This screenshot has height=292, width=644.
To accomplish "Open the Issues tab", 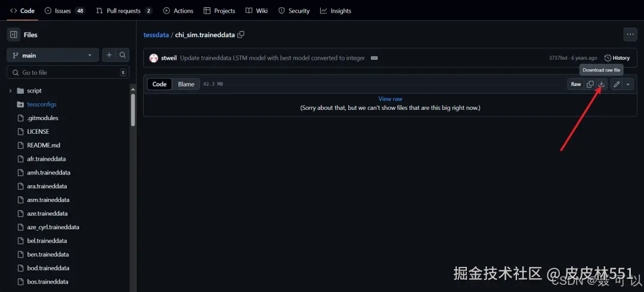I will [x=64, y=11].
